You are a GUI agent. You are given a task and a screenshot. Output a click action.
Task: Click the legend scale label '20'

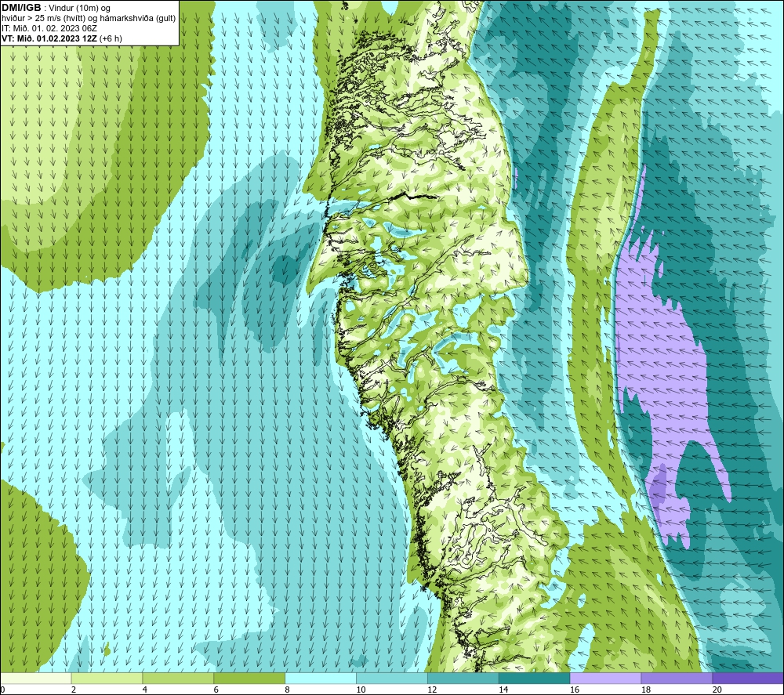[717, 690]
